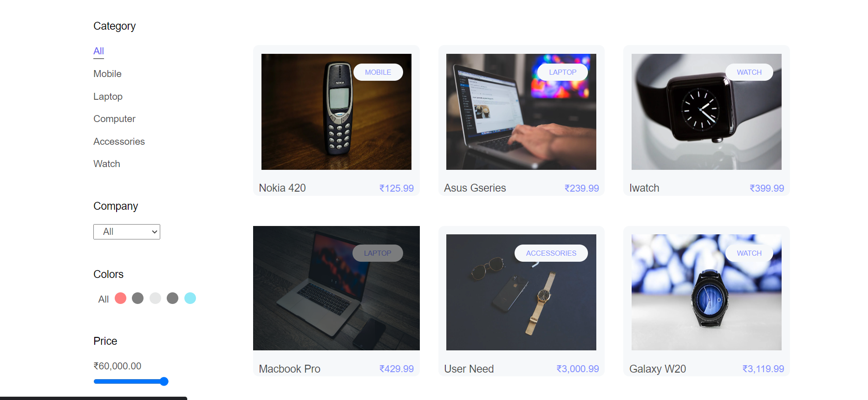The height and width of the screenshot is (400, 868).
Task: Open the Nokia 420 product image
Action: pos(336,112)
